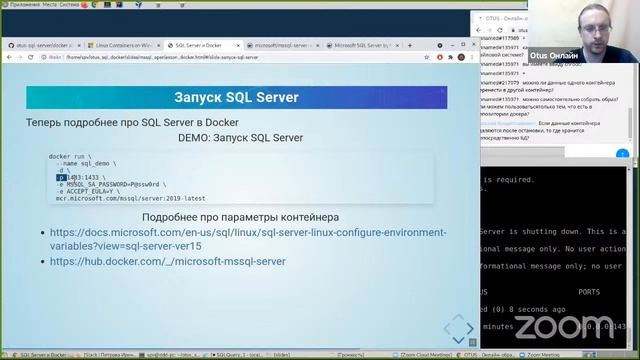Image resolution: width=640 pixels, height=360 pixels.
Task: Open the terminal taskbar item
Action: pos(169,355)
